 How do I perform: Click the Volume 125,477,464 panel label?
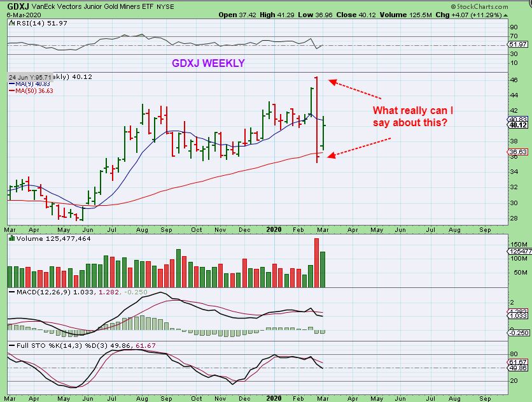point(53,239)
